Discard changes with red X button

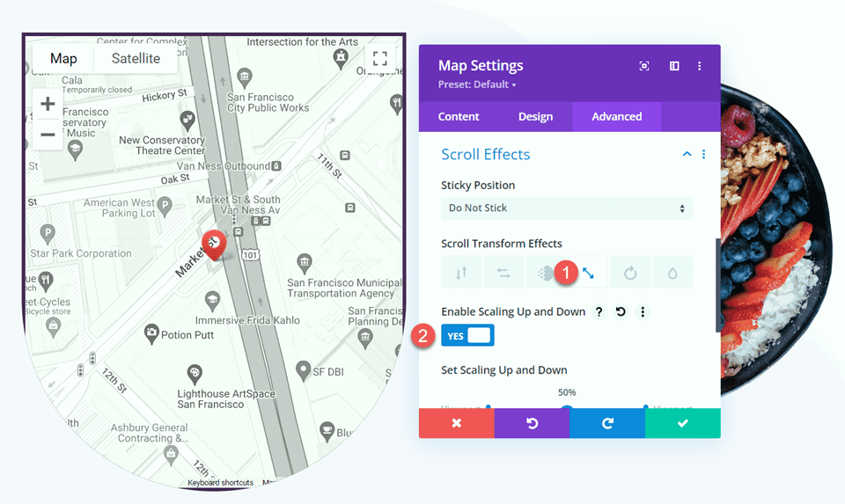pos(457,423)
